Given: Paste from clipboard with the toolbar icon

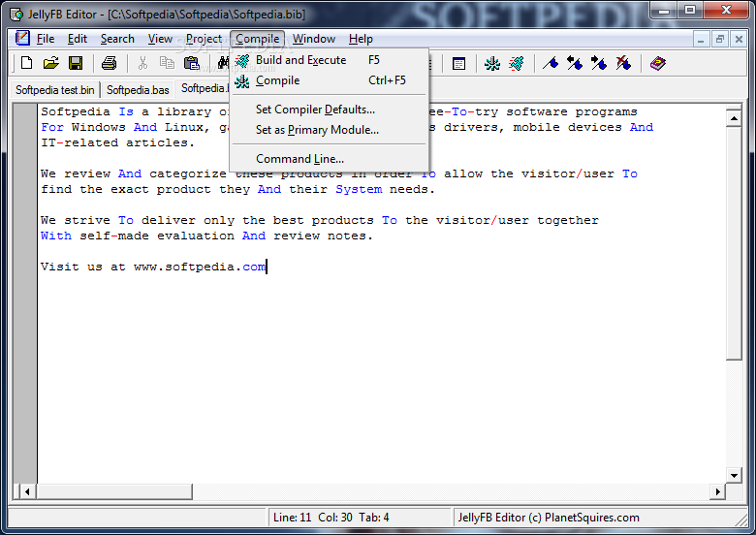Looking at the screenshot, I should 191,63.
